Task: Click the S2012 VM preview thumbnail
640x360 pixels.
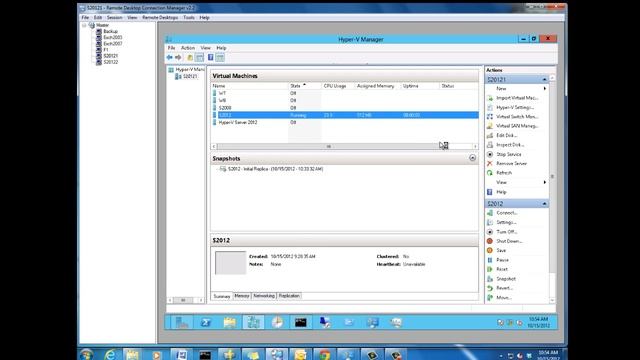Action: (231, 262)
